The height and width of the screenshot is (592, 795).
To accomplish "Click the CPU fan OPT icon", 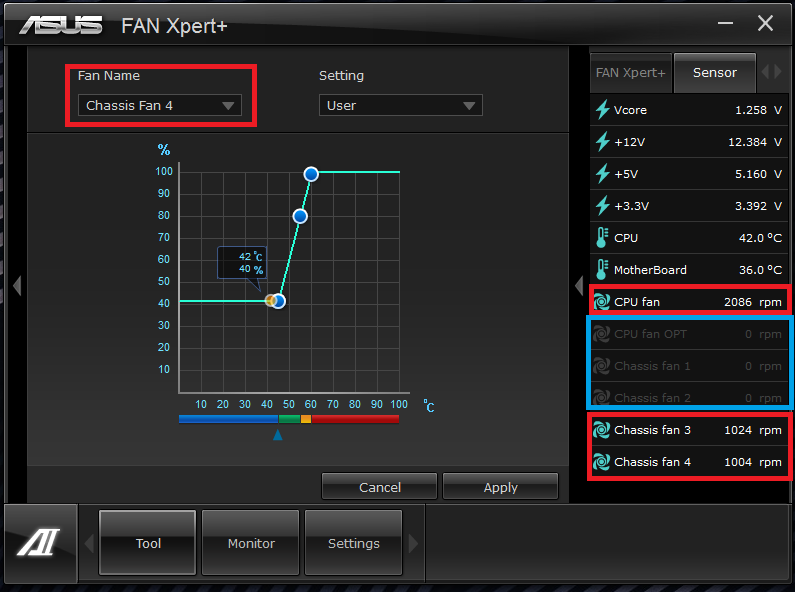I will [x=602, y=334].
